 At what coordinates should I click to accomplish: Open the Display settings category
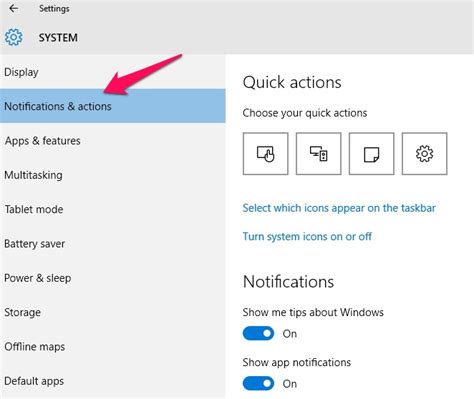pos(113,72)
